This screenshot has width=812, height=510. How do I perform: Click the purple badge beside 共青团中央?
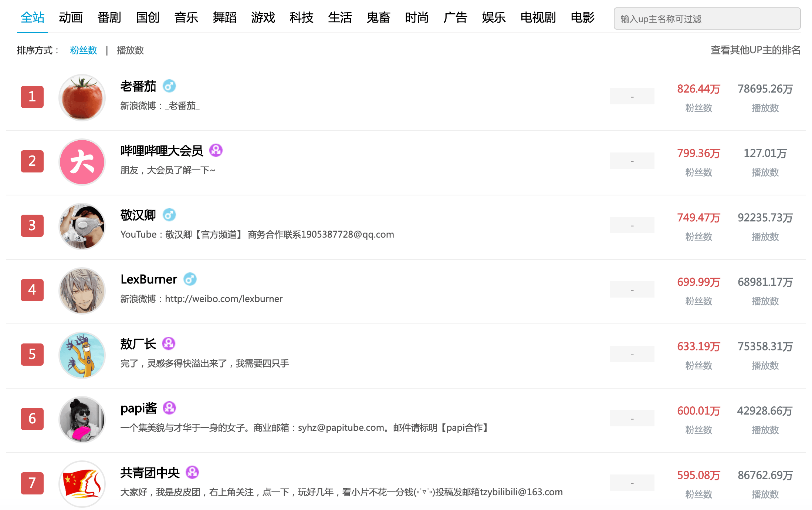click(x=192, y=472)
